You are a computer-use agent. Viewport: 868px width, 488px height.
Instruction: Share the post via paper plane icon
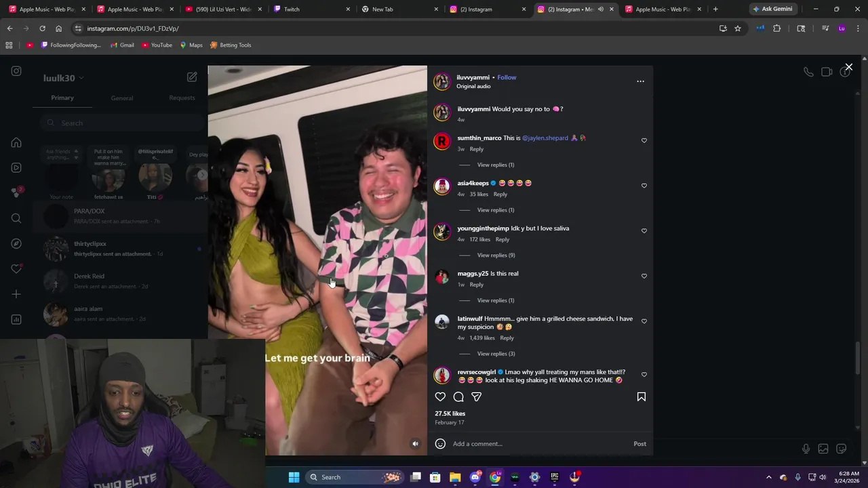pos(477,397)
